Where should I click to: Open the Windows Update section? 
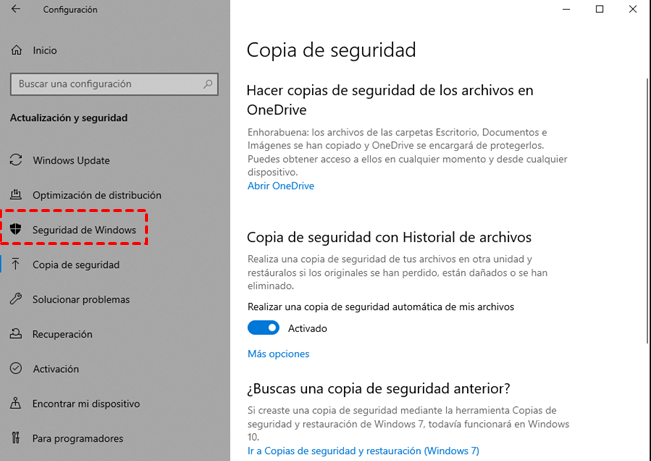71,160
